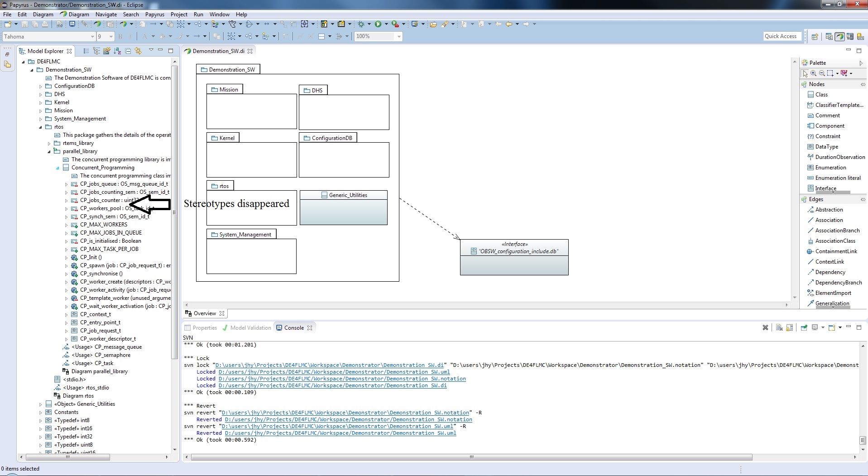Click the Run green play icon
This screenshot has height=476, width=868.
click(x=378, y=24)
